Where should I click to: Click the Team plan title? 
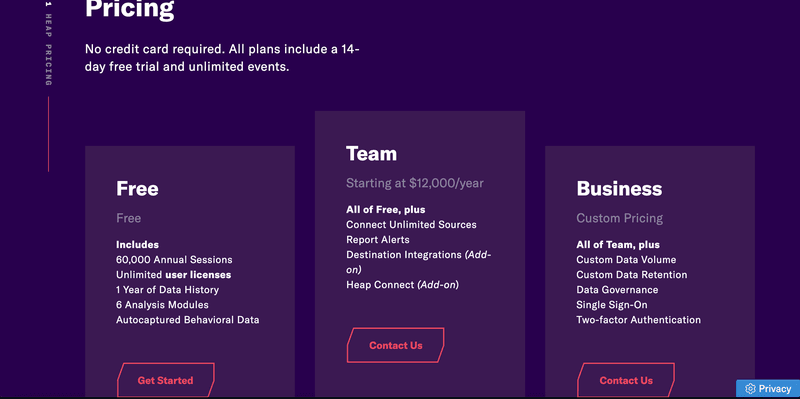click(x=371, y=154)
